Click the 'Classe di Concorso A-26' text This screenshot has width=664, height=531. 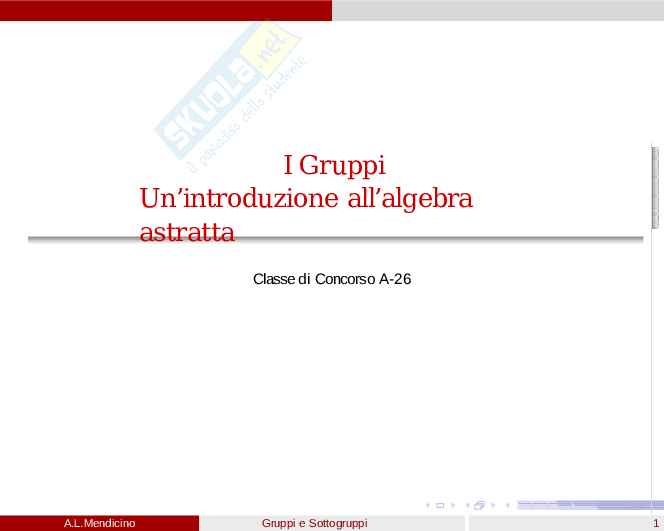tap(332, 279)
